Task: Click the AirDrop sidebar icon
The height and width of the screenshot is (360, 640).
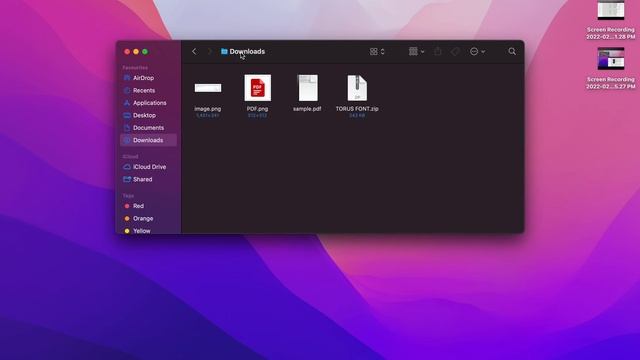Action: tap(127, 78)
